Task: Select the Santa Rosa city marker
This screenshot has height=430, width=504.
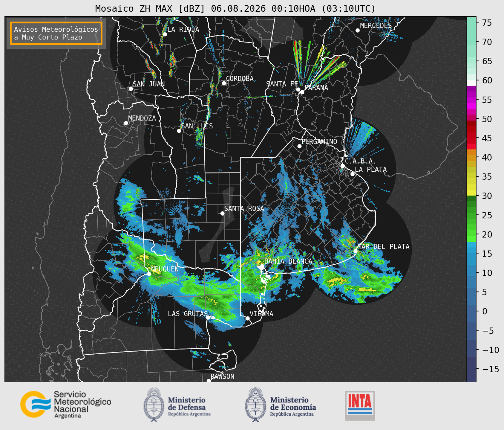Action: pyautogui.click(x=222, y=213)
